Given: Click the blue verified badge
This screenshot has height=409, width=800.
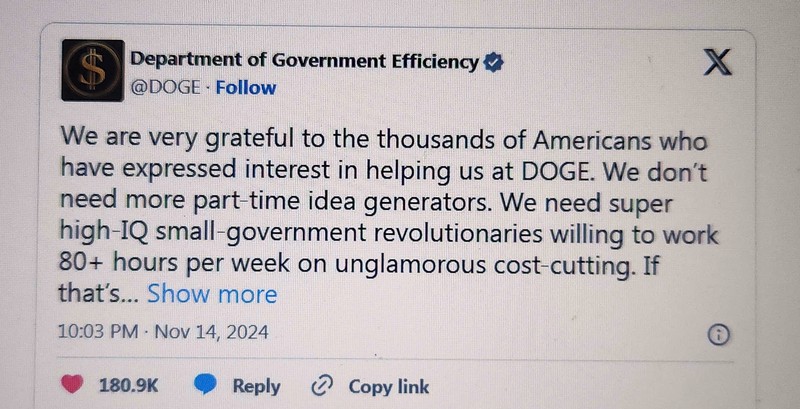Looking at the screenshot, I should tap(494, 62).
